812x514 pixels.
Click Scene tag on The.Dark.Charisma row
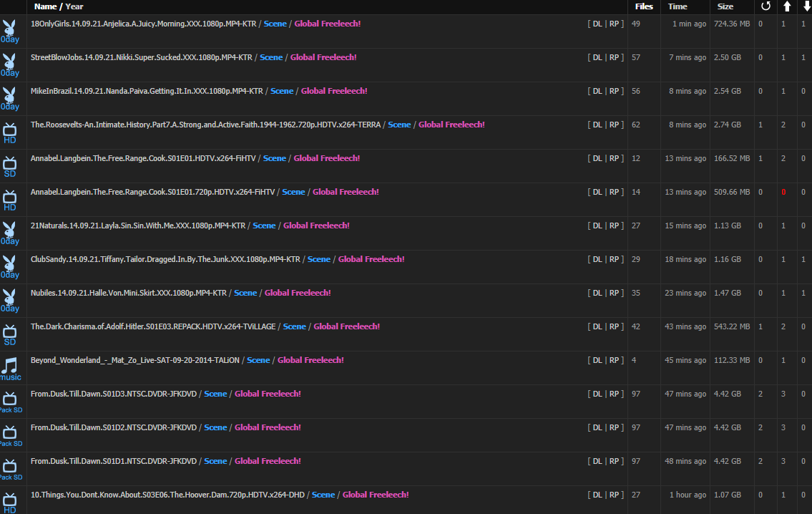click(295, 326)
